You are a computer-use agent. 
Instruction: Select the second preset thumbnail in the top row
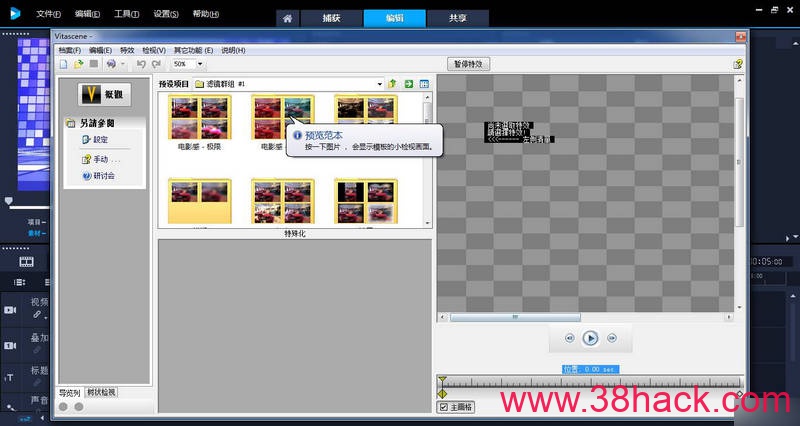(283, 117)
